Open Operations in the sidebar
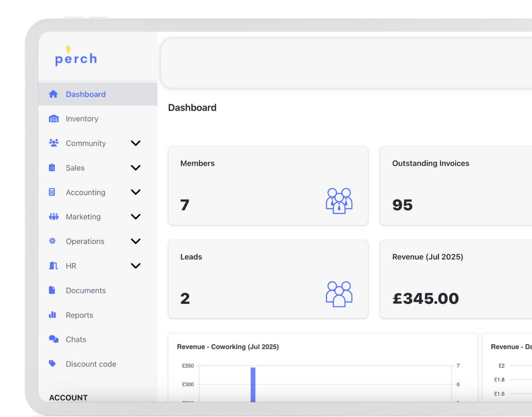The image size is (532, 417). click(85, 241)
